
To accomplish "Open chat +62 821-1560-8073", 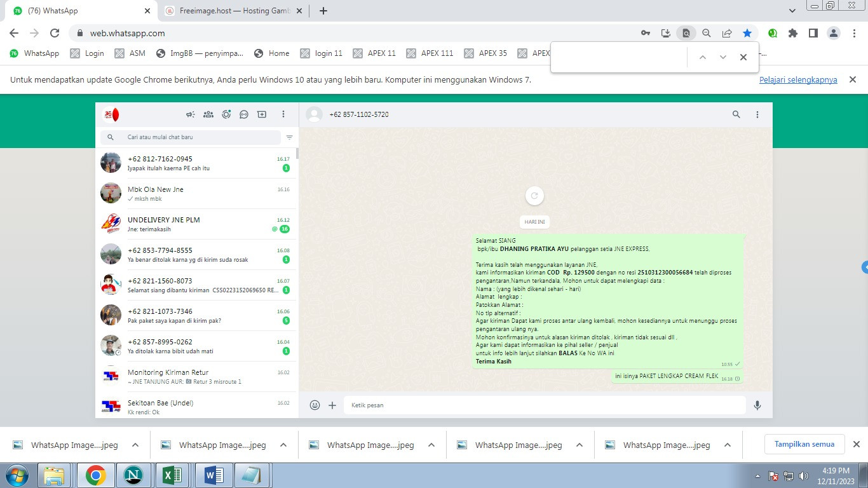I will click(x=196, y=285).
